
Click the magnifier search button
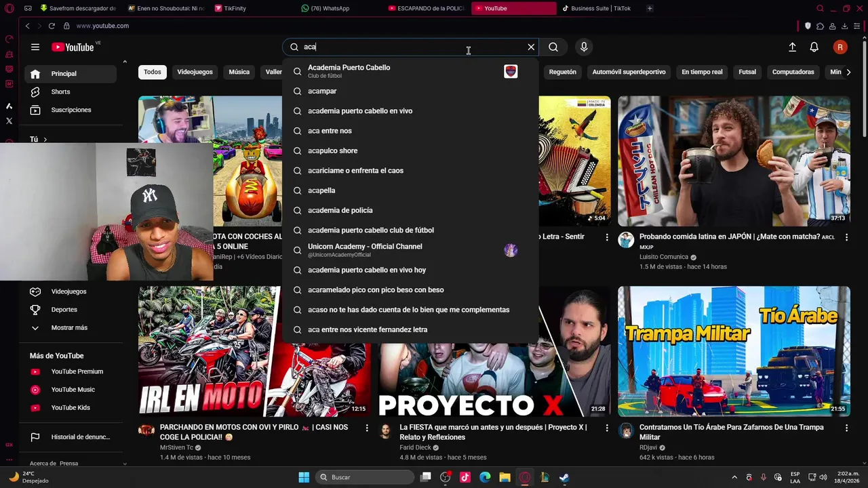(x=553, y=47)
